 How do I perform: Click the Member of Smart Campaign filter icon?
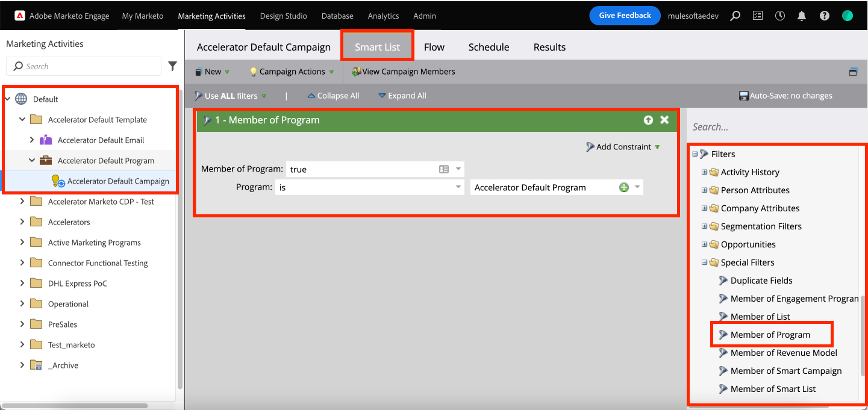point(723,371)
